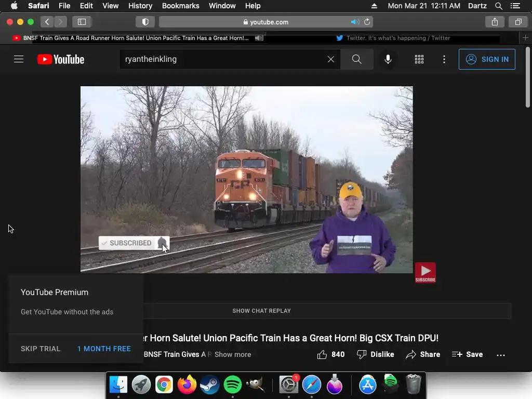Toggle Safari sidebar
This screenshot has height=399, width=532.
(82, 22)
